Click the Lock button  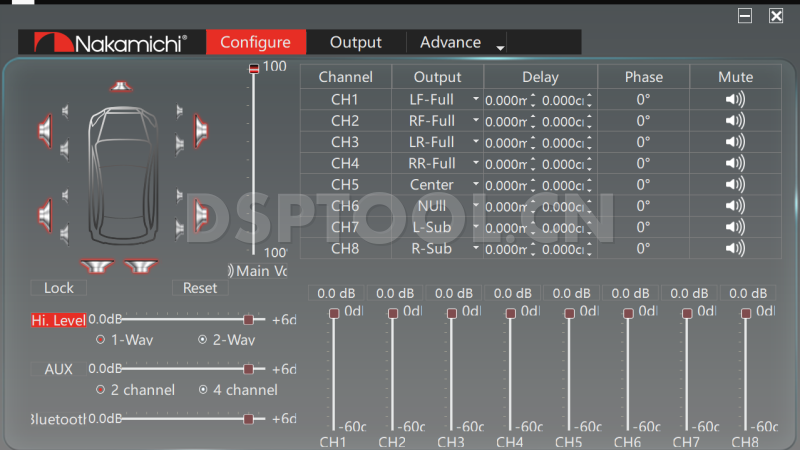(59, 288)
